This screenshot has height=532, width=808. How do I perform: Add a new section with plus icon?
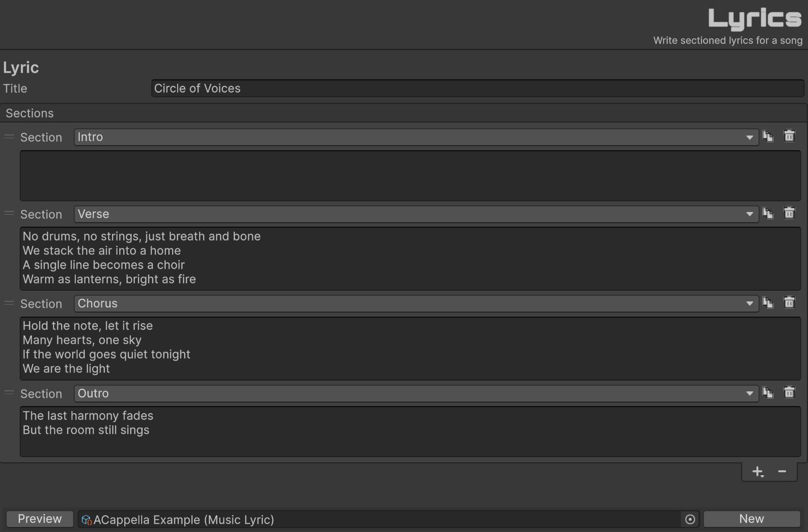pyautogui.click(x=758, y=471)
